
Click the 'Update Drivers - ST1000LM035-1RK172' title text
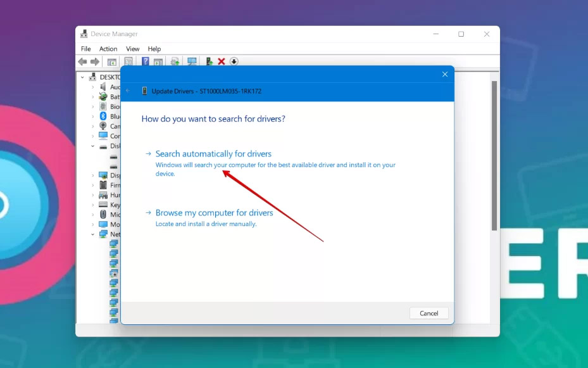coord(206,91)
